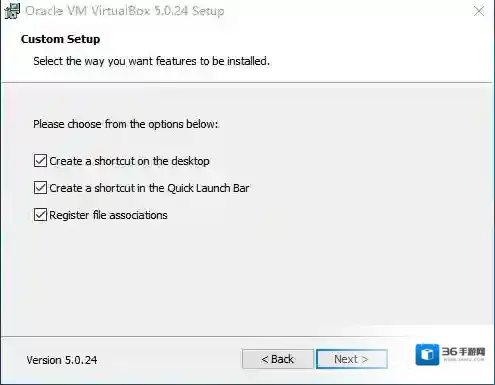Click the 'Register file associations' label text
The image size is (495, 385).
(x=108, y=215)
